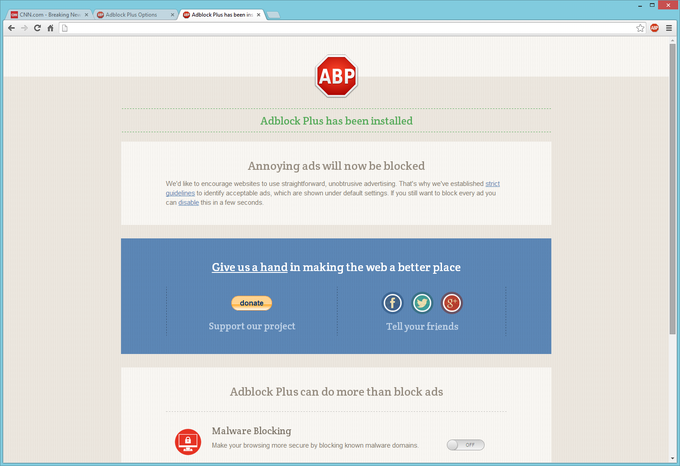This screenshot has height=466, width=680.
Task: Minimize the Chrome window
Action: [640, 6]
